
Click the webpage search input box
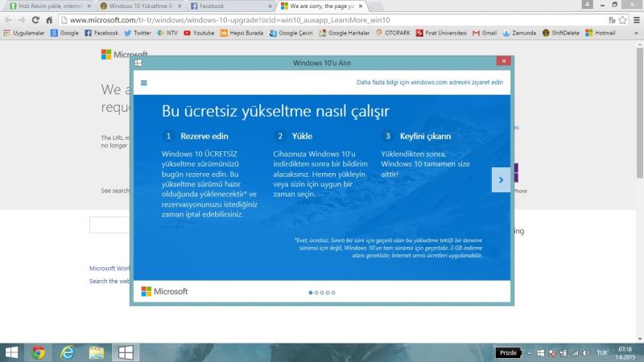pyautogui.click(x=109, y=225)
